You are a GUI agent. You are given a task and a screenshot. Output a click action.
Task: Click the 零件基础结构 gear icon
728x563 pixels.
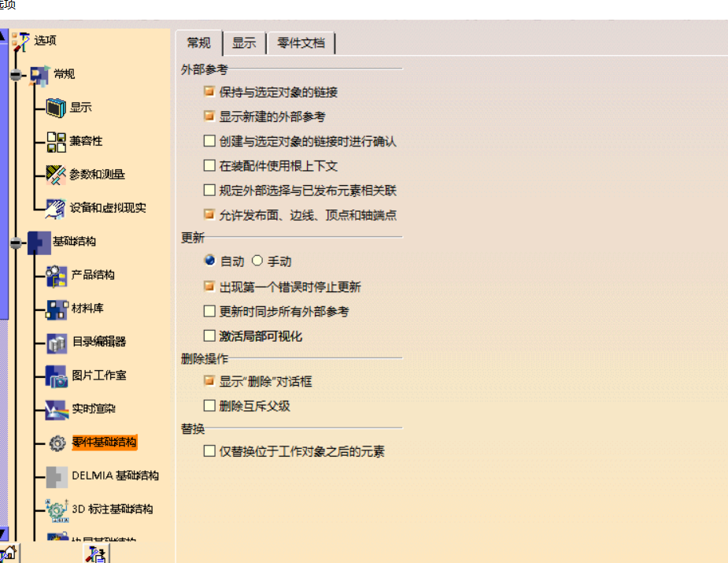coord(57,443)
